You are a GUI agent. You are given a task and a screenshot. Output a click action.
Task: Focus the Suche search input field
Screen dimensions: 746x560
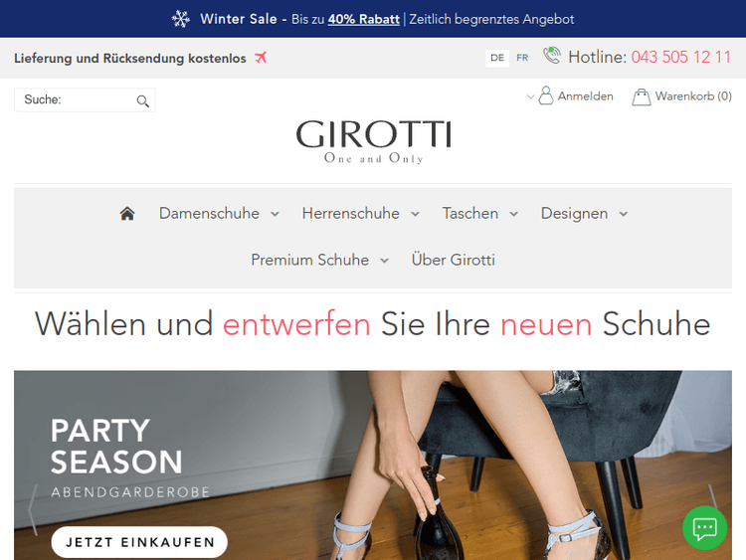pyautogui.click(x=85, y=99)
